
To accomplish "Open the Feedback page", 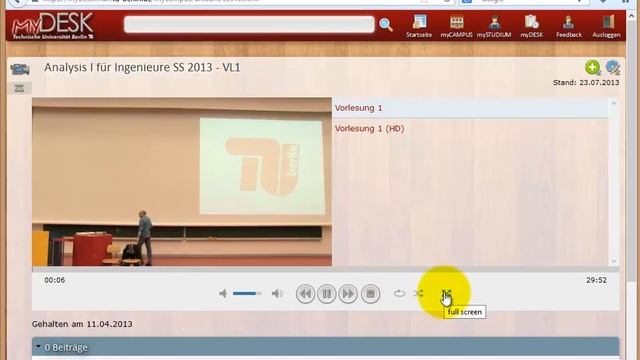I will click(569, 26).
